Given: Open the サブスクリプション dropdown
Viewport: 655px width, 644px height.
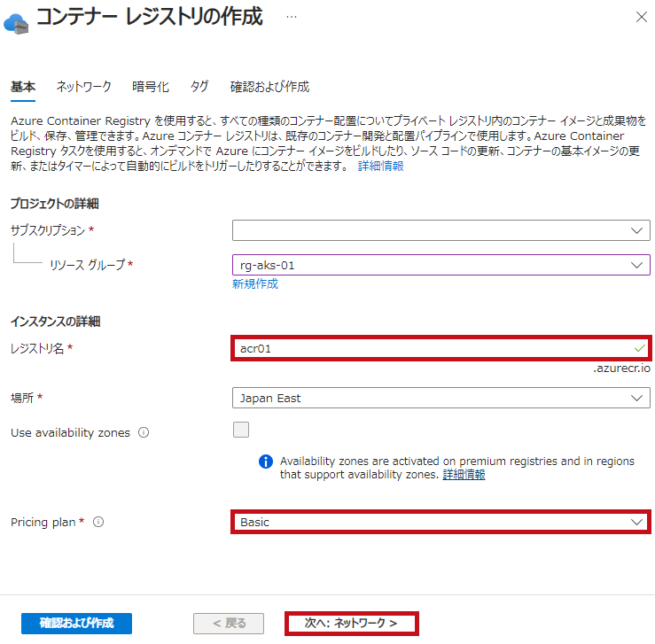Looking at the screenshot, I should click(441, 230).
